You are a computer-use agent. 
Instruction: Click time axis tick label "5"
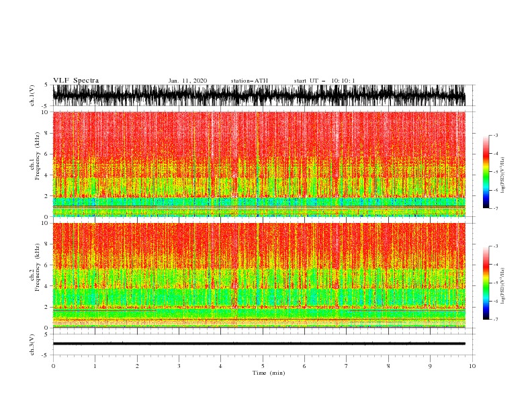tap(263, 366)
